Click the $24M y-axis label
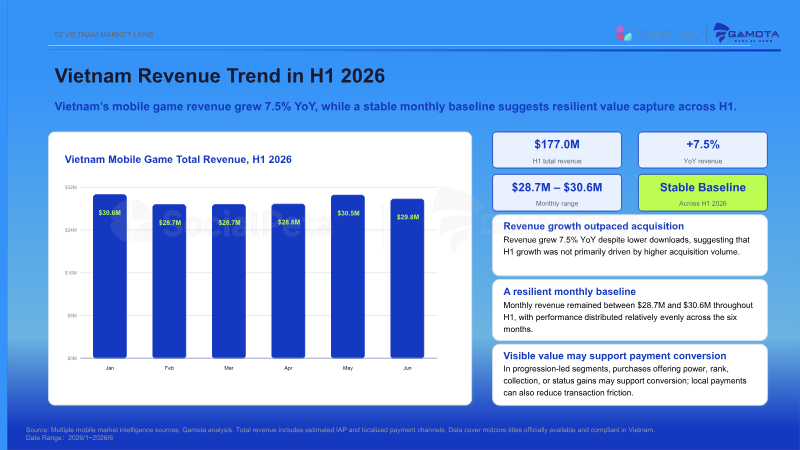The height and width of the screenshot is (450, 800). pos(71,230)
